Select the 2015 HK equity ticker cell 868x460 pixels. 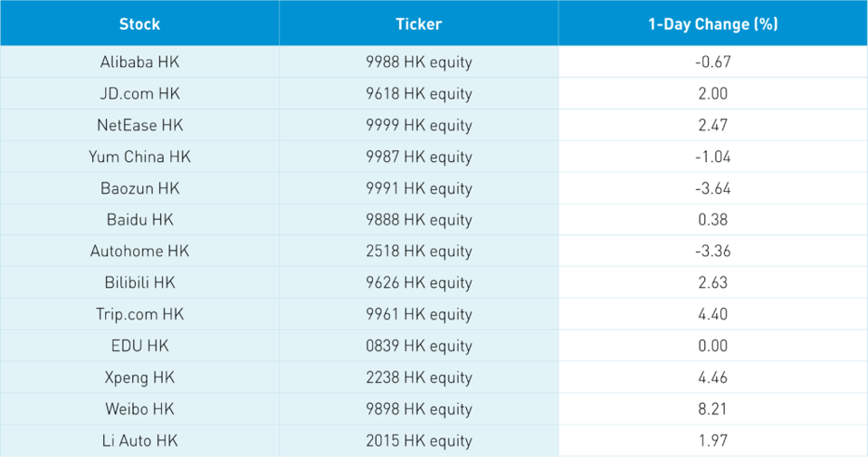418,441
